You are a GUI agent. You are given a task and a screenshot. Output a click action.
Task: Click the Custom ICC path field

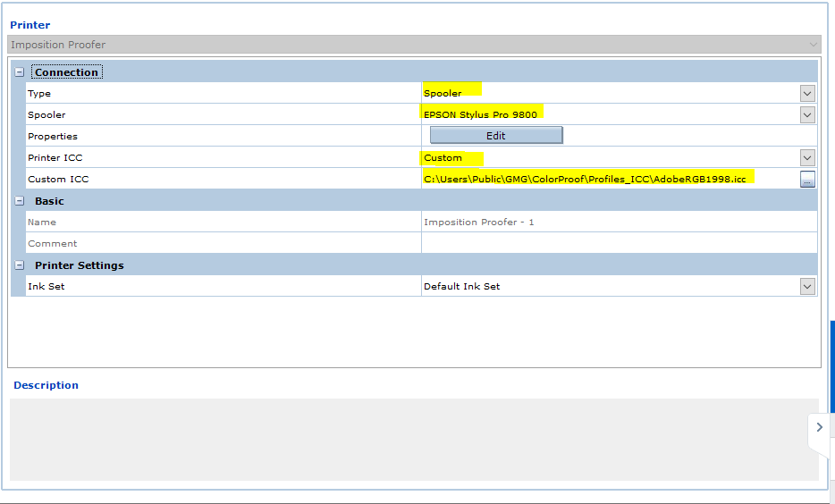(x=611, y=179)
